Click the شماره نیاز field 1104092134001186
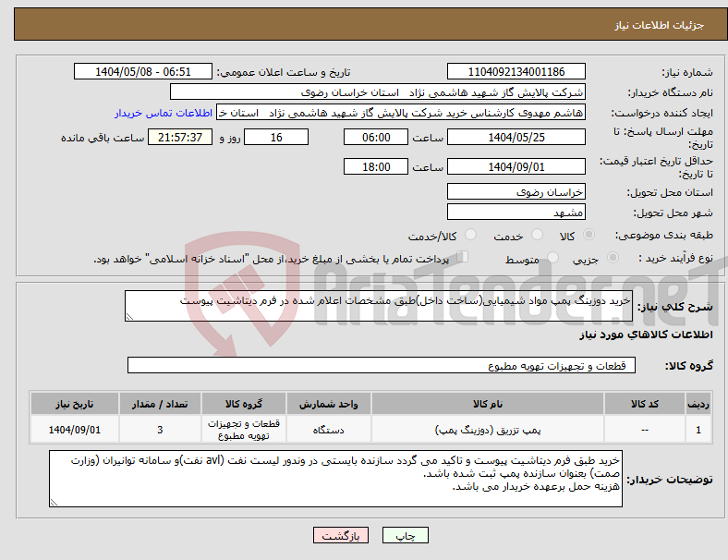 [516, 72]
